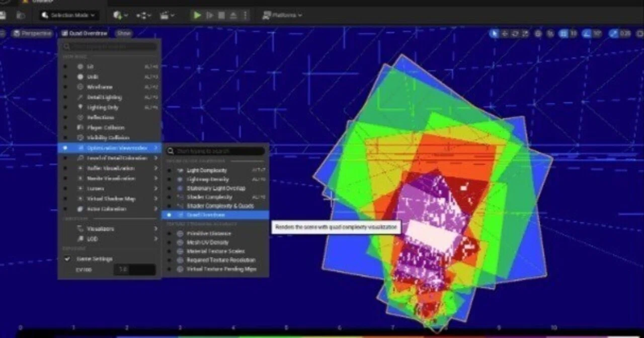Click the Perspective viewport button
Image resolution: width=644 pixels, height=338 pixels.
coord(33,33)
